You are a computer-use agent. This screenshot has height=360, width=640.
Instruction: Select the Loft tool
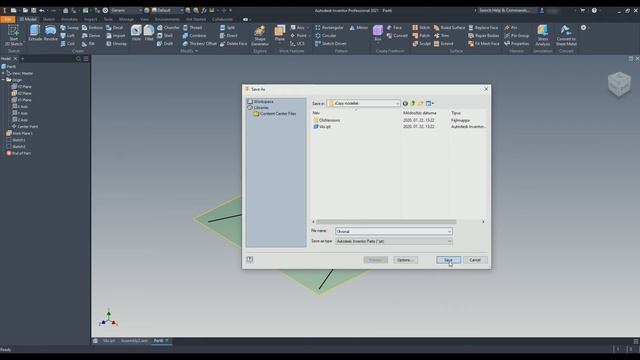(x=68, y=36)
